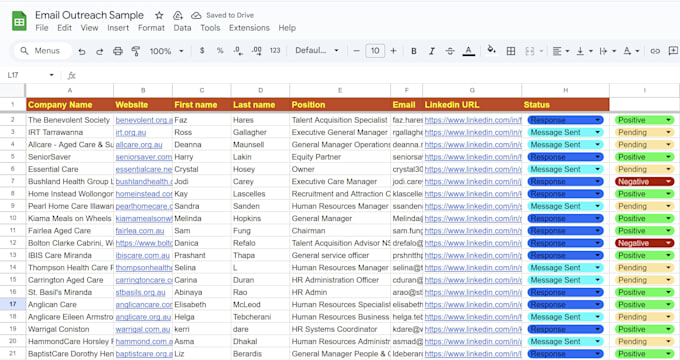
Task: Search the Menus box
Action: click(42, 51)
